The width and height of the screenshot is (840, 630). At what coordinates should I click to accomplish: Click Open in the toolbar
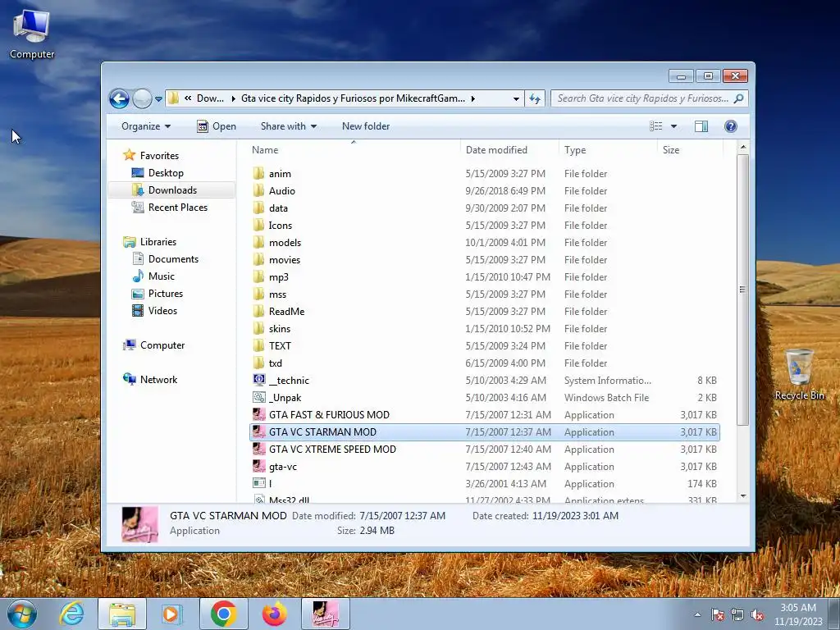[x=217, y=126]
